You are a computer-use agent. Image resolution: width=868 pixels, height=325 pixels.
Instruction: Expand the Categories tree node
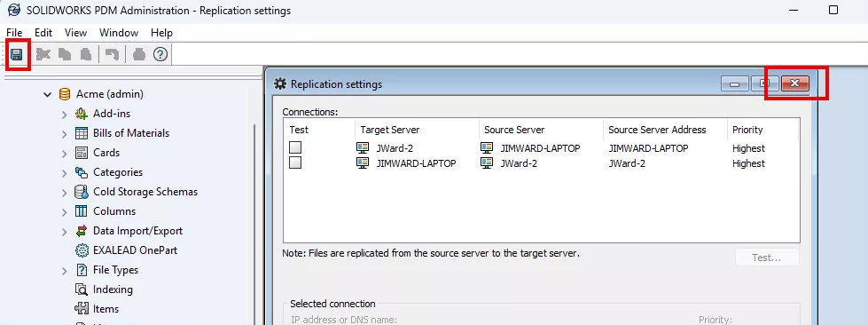point(64,173)
